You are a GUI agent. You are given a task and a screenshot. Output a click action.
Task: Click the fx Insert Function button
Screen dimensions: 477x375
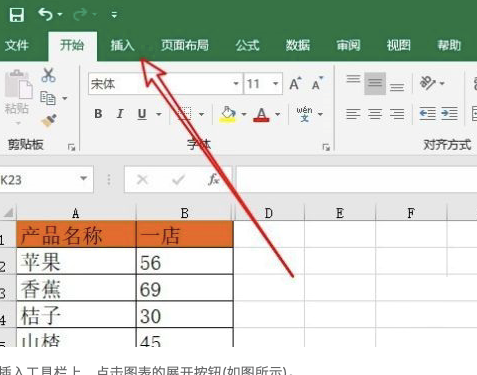pyautogui.click(x=213, y=180)
